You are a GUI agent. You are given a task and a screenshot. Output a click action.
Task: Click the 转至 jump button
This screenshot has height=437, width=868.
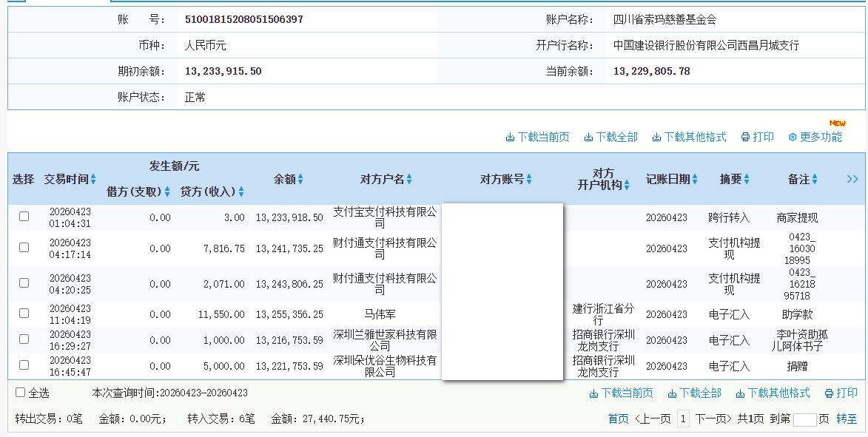coord(847,419)
